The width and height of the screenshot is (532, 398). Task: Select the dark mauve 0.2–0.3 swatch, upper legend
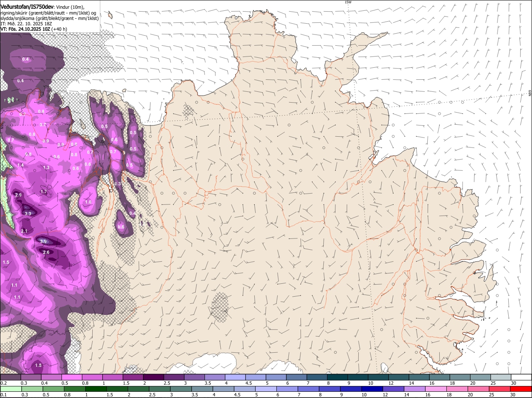coord(10,377)
